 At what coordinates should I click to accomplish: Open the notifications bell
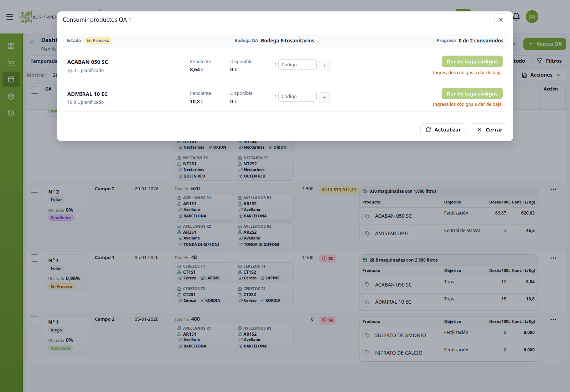(516, 16)
